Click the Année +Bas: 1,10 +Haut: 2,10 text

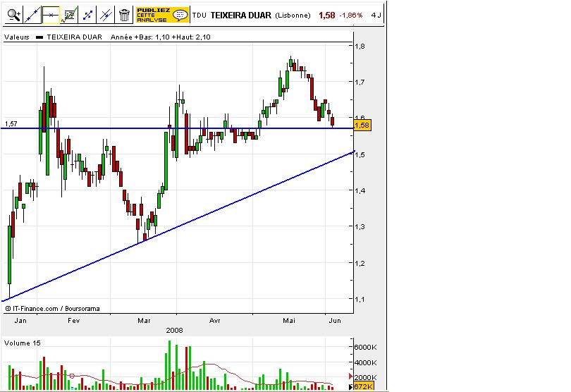coord(161,37)
